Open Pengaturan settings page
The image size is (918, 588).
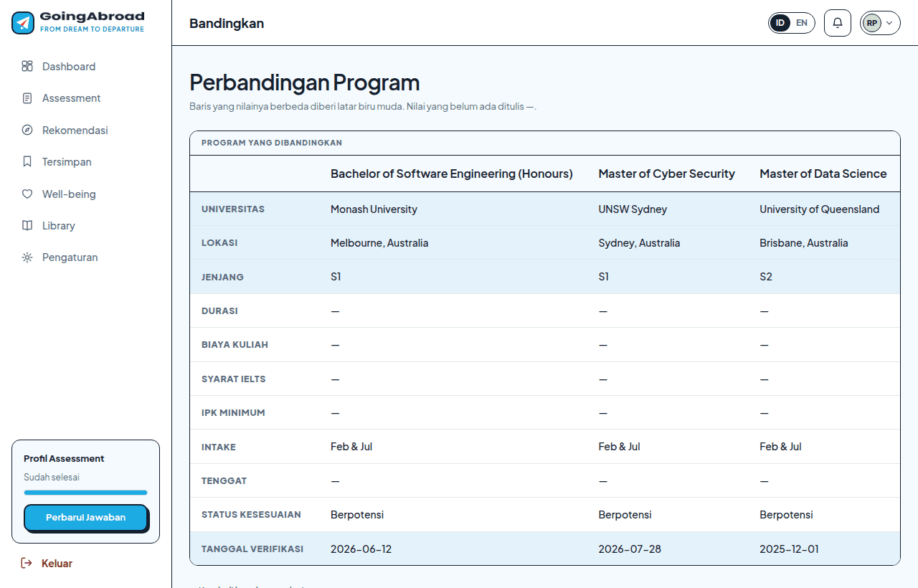click(x=86, y=257)
